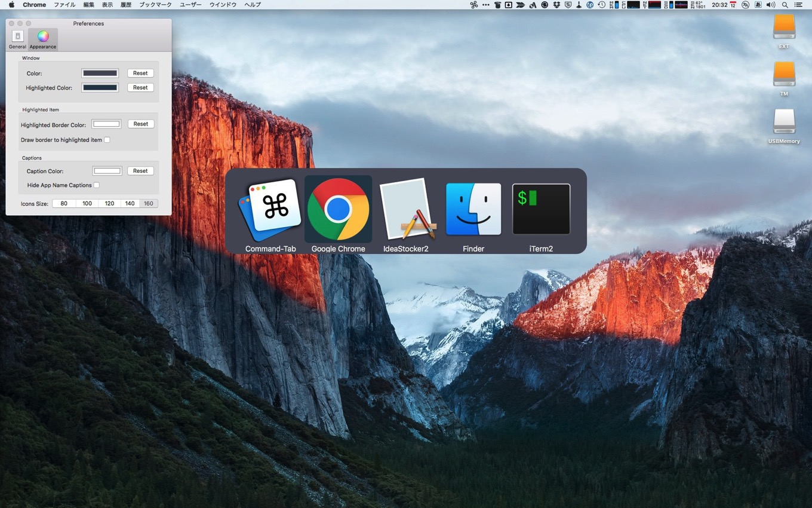Set Icons Size to 160
This screenshot has height=508, width=812.
148,203
